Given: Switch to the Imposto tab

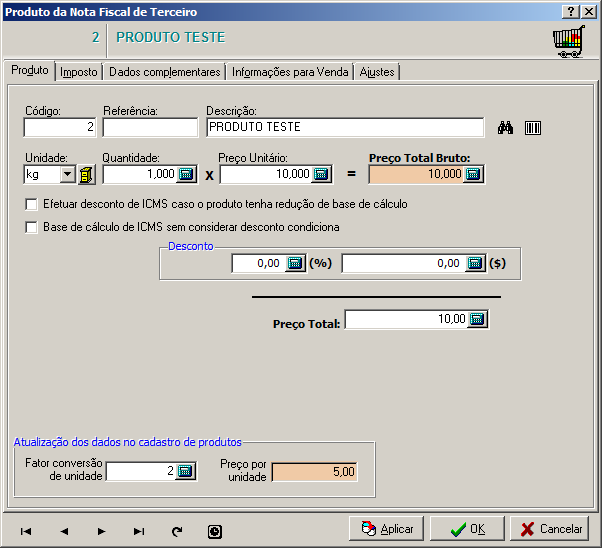Looking at the screenshot, I should coord(79,72).
